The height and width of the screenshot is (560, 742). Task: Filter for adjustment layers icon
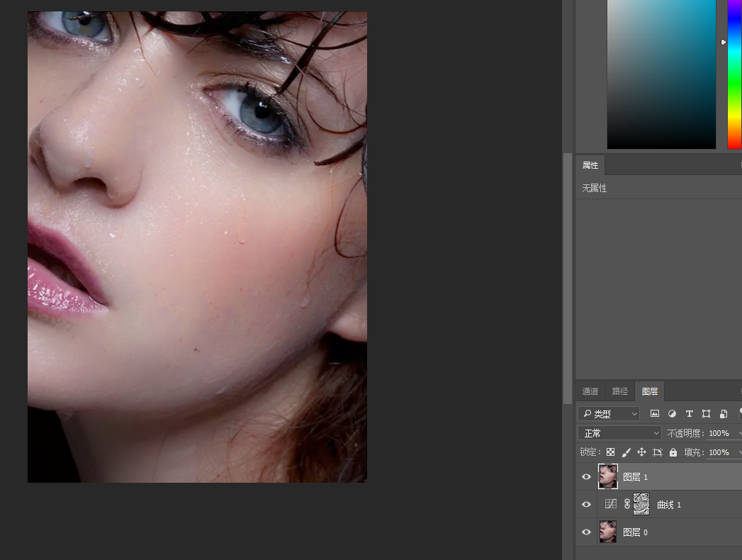click(672, 414)
